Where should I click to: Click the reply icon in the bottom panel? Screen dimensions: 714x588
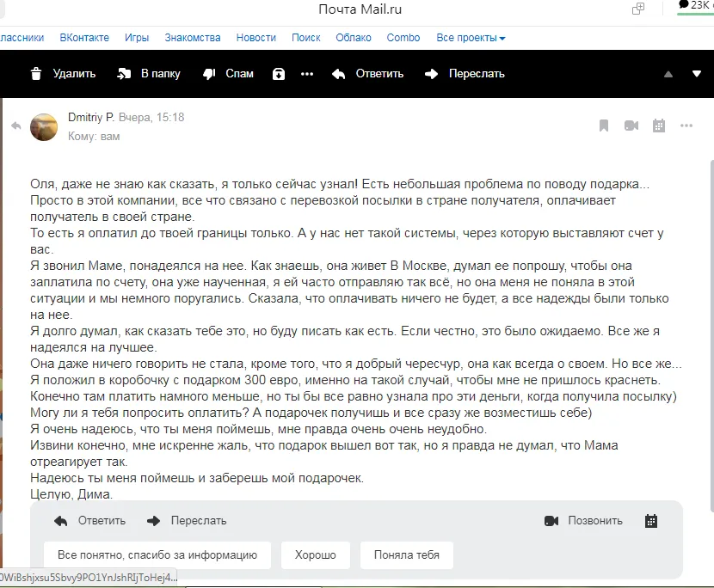point(60,521)
